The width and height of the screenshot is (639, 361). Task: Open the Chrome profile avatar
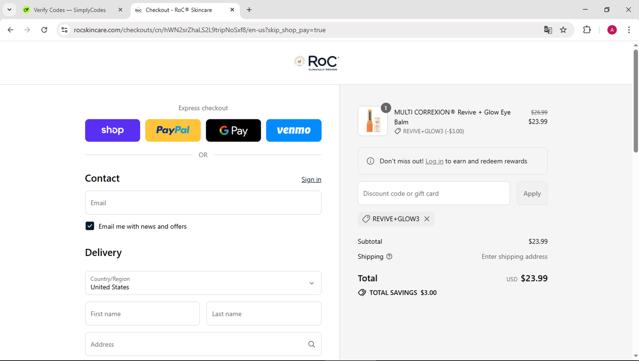612,30
